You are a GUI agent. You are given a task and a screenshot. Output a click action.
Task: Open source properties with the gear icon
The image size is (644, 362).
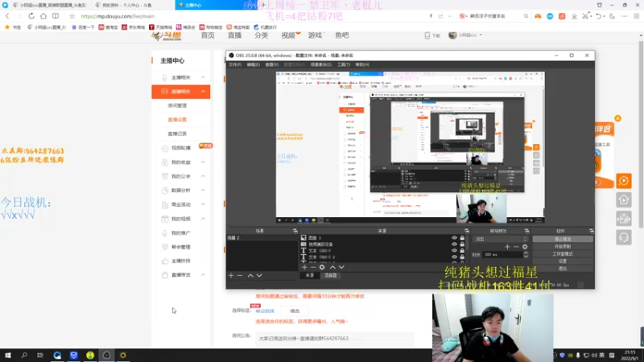[322, 267]
